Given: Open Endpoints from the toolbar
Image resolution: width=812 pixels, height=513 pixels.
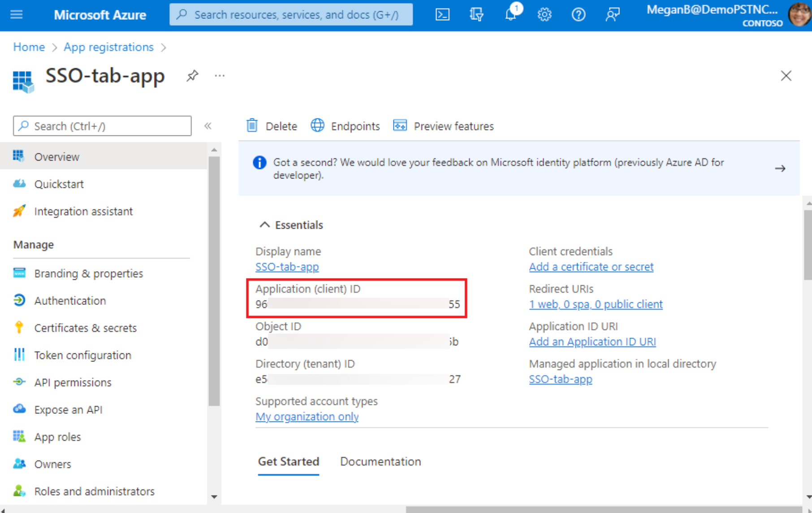Looking at the screenshot, I should tap(346, 126).
